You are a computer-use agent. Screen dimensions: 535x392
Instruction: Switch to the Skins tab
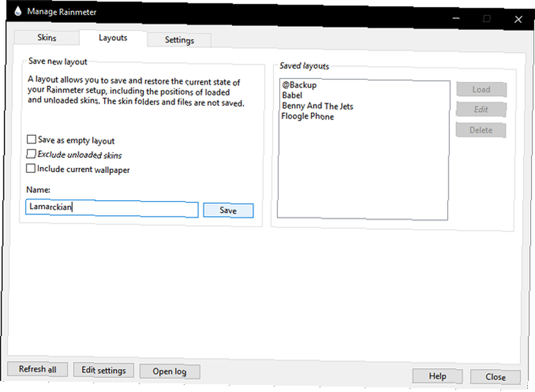pyautogui.click(x=47, y=37)
